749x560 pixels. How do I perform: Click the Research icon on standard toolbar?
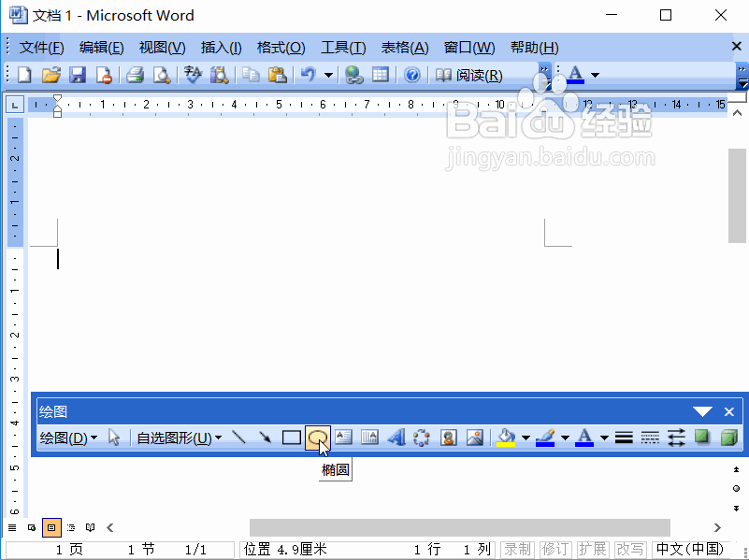click(x=219, y=75)
